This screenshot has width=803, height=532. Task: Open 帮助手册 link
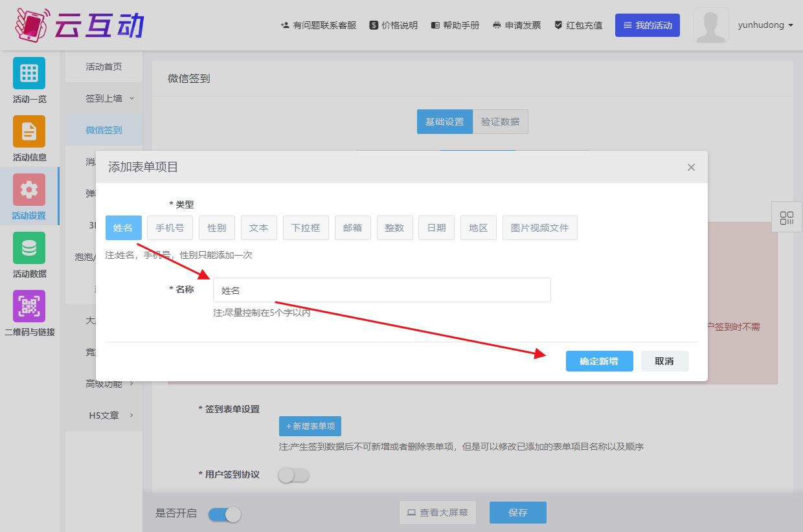[455, 25]
